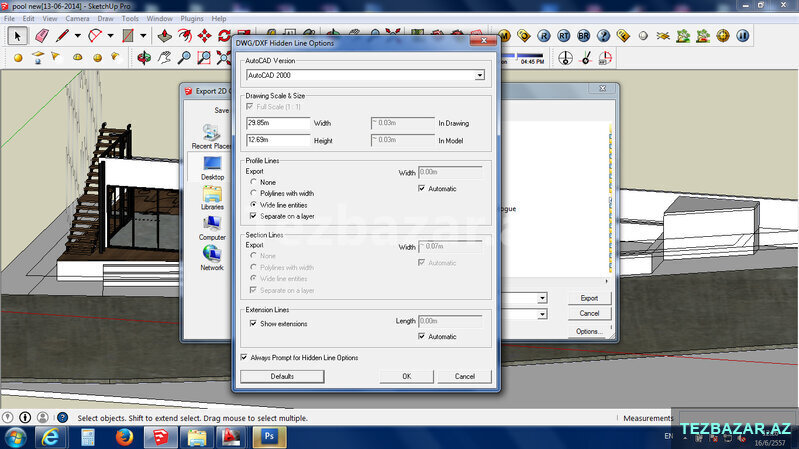The image size is (799, 449).
Task: Open the Instructor help icon in status bar
Action: (62, 417)
